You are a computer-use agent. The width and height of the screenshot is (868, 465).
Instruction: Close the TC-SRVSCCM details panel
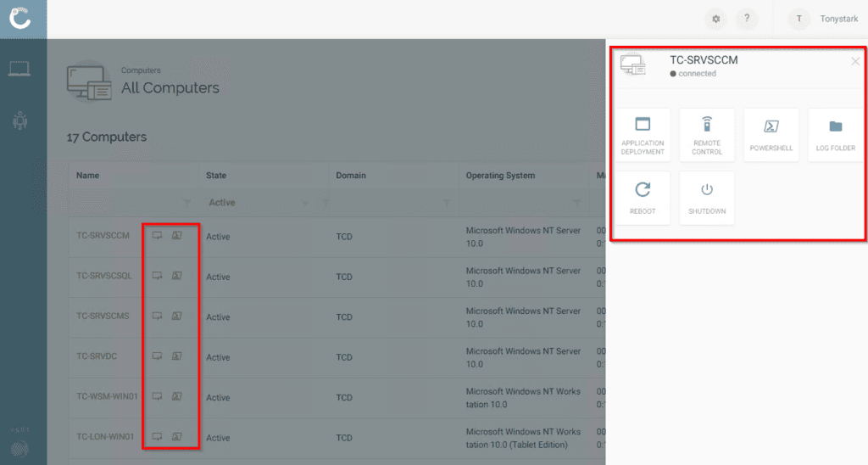tap(855, 62)
